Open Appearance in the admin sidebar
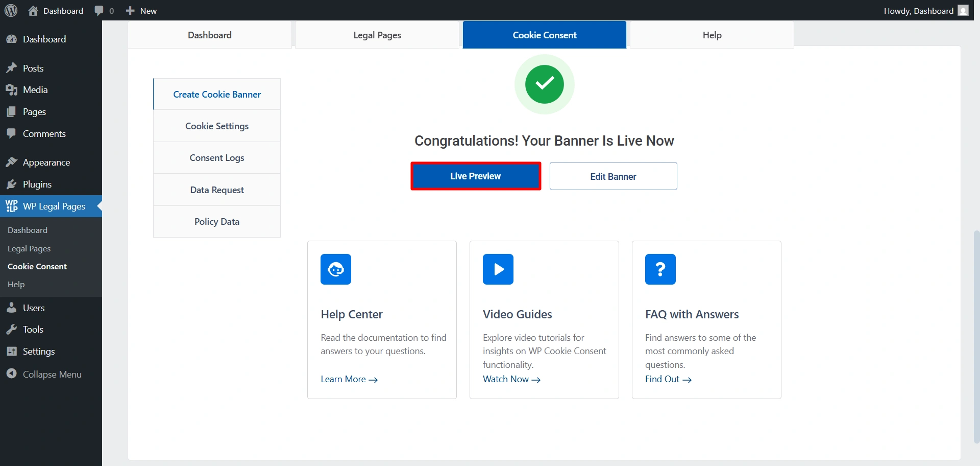 (46, 162)
